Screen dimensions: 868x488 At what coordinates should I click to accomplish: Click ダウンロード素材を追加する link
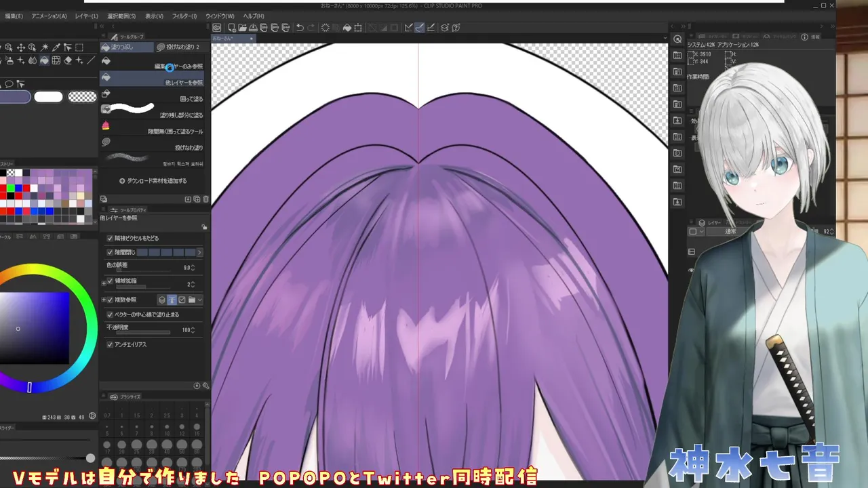(x=153, y=181)
